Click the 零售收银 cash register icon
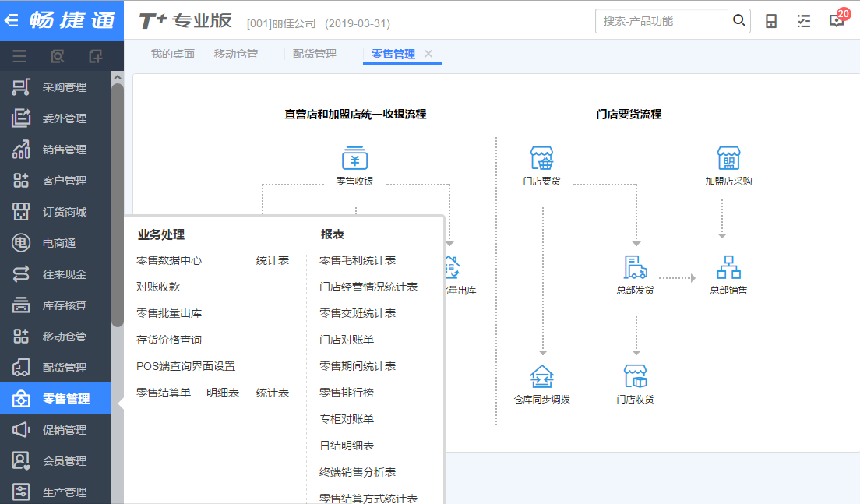The height and width of the screenshot is (504, 860). [354, 158]
